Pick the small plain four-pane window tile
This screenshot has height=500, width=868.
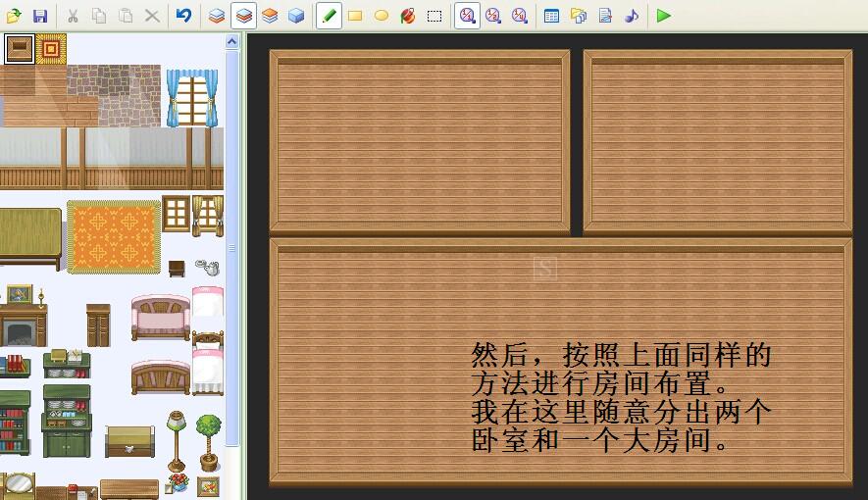[x=177, y=213]
